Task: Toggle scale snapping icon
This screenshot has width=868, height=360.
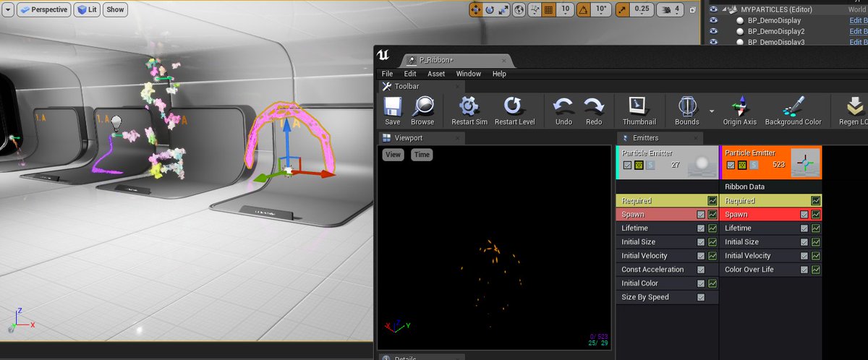Action: click(x=622, y=9)
